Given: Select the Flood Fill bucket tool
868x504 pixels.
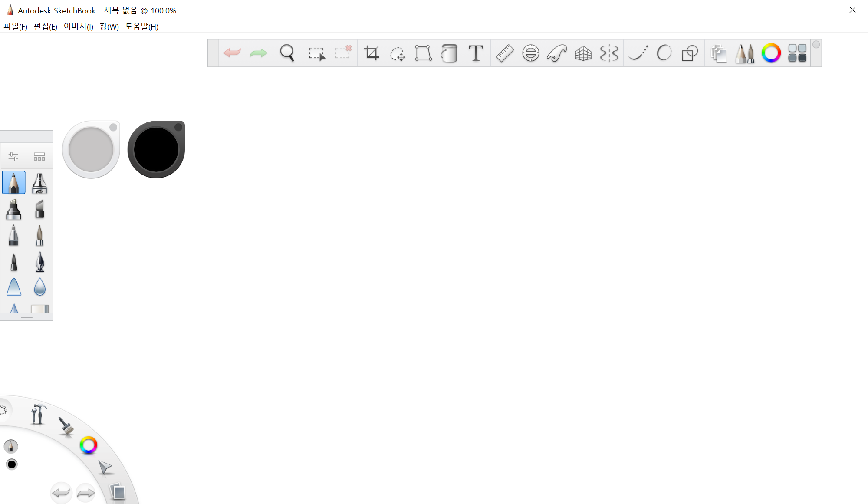Looking at the screenshot, I should click(x=449, y=53).
